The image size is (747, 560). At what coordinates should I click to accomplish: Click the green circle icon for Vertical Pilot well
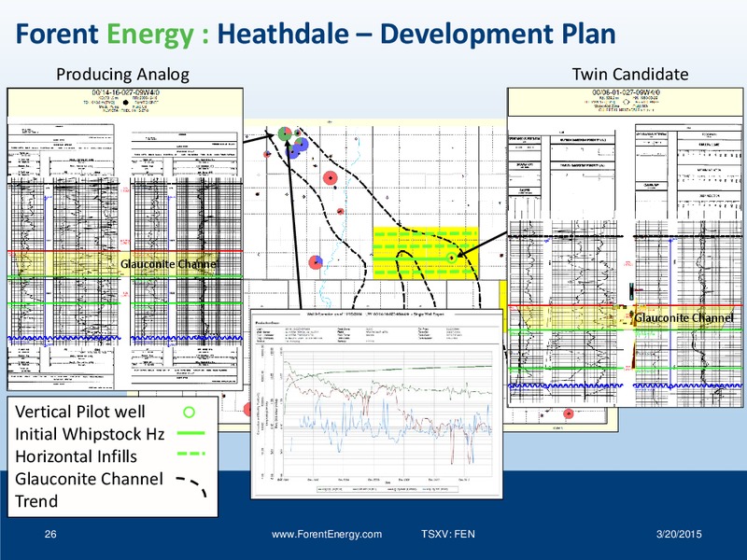click(190, 412)
